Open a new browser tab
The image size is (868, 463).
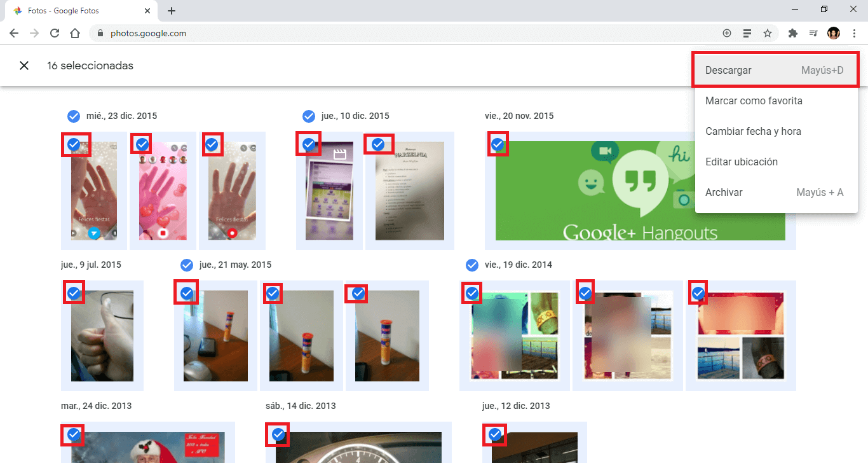pyautogui.click(x=172, y=11)
